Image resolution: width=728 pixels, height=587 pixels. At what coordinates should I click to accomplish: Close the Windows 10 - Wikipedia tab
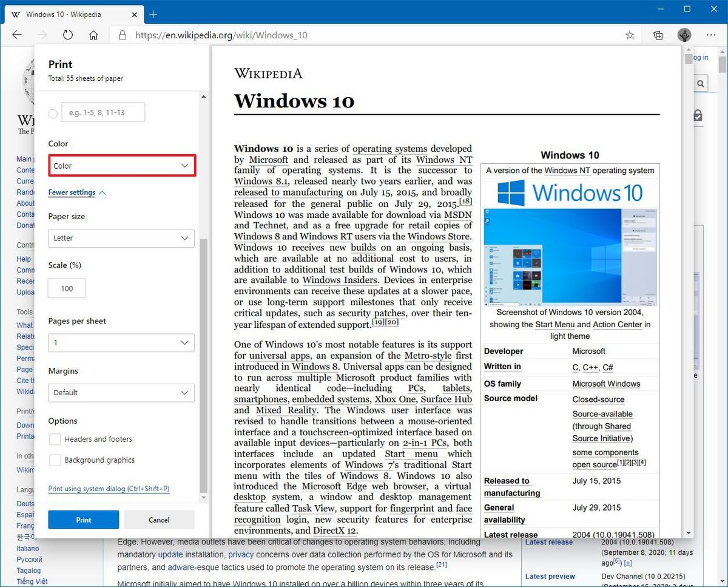pos(133,14)
